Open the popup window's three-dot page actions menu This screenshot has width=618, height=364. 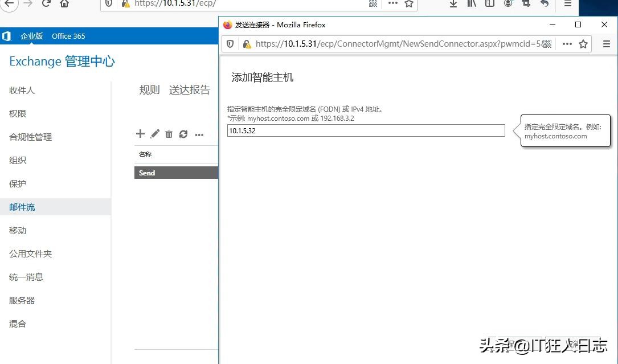[567, 44]
